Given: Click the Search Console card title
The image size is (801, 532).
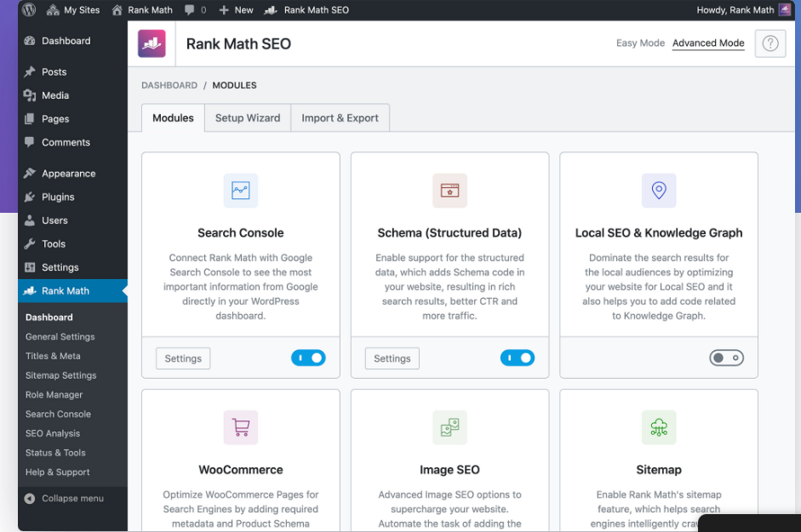Looking at the screenshot, I should coord(241,233).
